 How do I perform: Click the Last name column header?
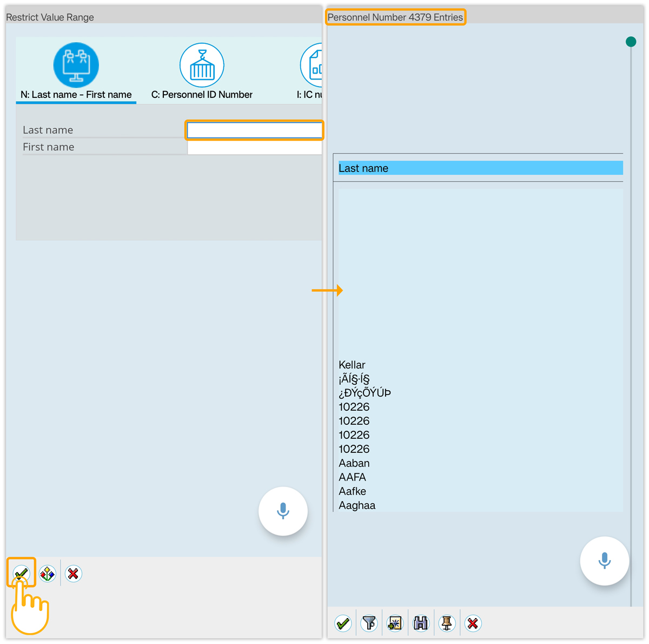click(480, 168)
